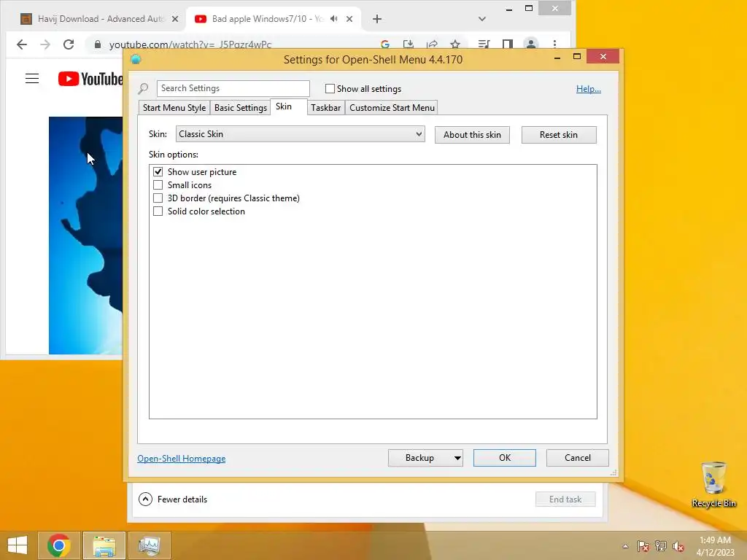Click About this skin button
Screen dimensions: 747x560
click(x=472, y=135)
